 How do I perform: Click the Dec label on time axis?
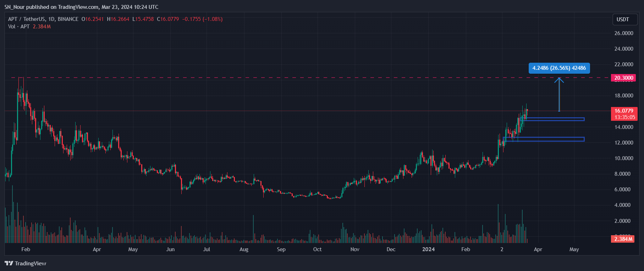click(391, 249)
